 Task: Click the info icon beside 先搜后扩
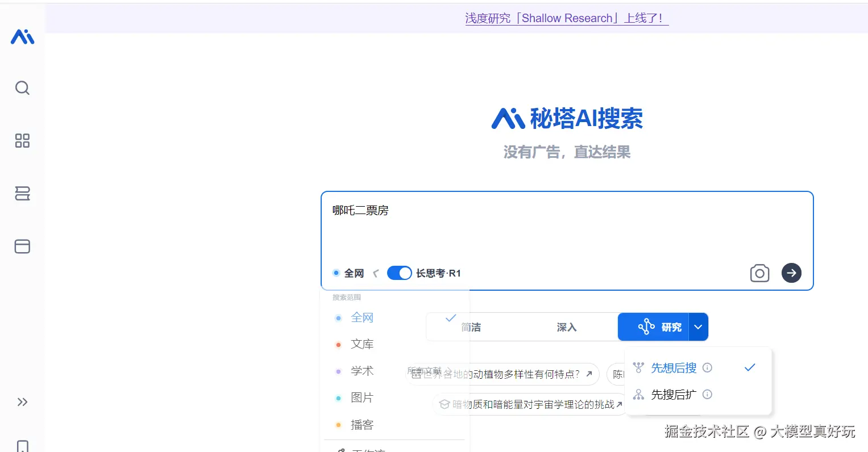click(x=708, y=394)
